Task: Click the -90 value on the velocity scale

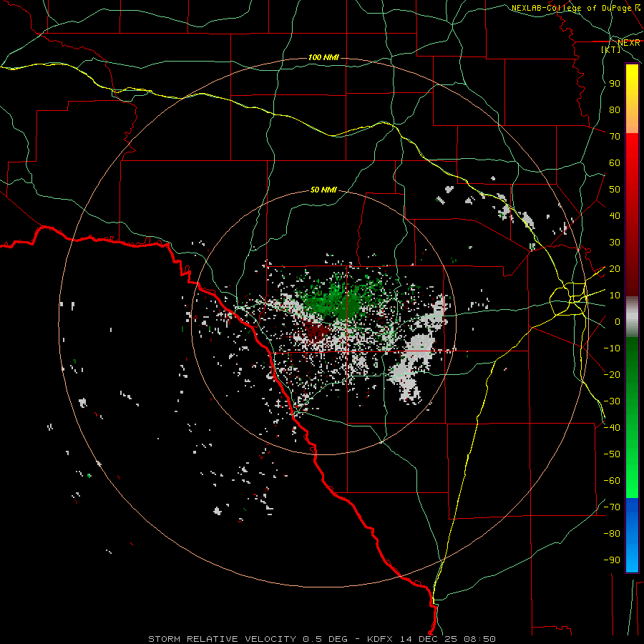Action: pyautogui.click(x=612, y=560)
